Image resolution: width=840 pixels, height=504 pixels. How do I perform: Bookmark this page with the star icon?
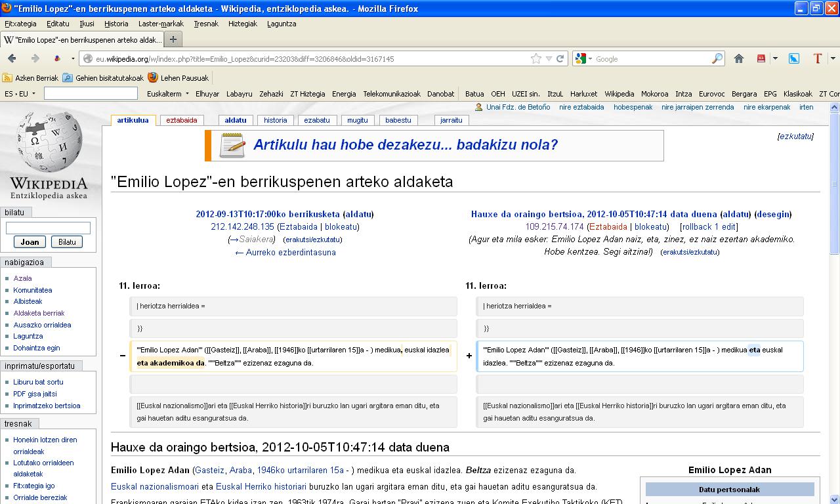click(x=536, y=58)
